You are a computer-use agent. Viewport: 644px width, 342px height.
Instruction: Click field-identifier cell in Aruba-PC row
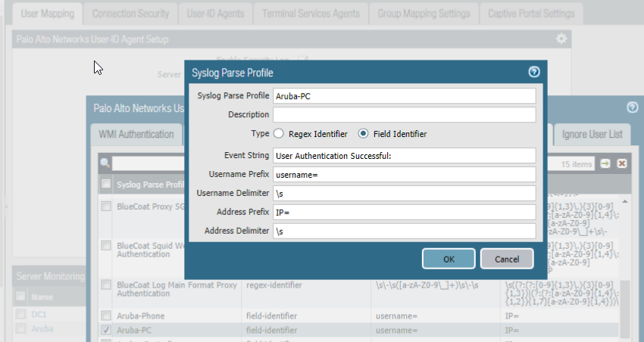[271, 330]
